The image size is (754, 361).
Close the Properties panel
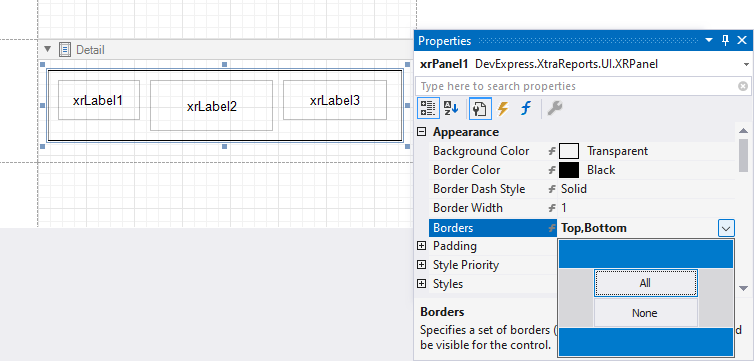tap(742, 41)
